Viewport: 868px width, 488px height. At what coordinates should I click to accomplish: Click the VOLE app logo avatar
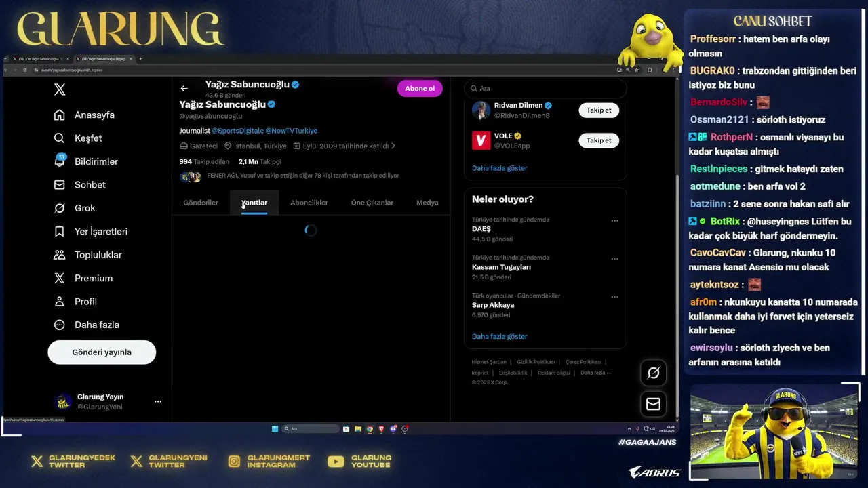[x=481, y=140]
